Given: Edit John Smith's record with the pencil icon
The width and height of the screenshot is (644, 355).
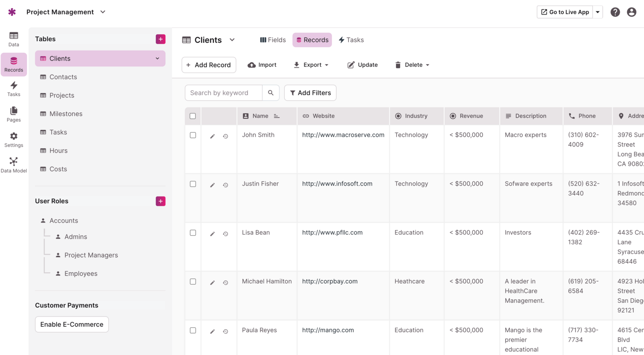Looking at the screenshot, I should click(212, 136).
